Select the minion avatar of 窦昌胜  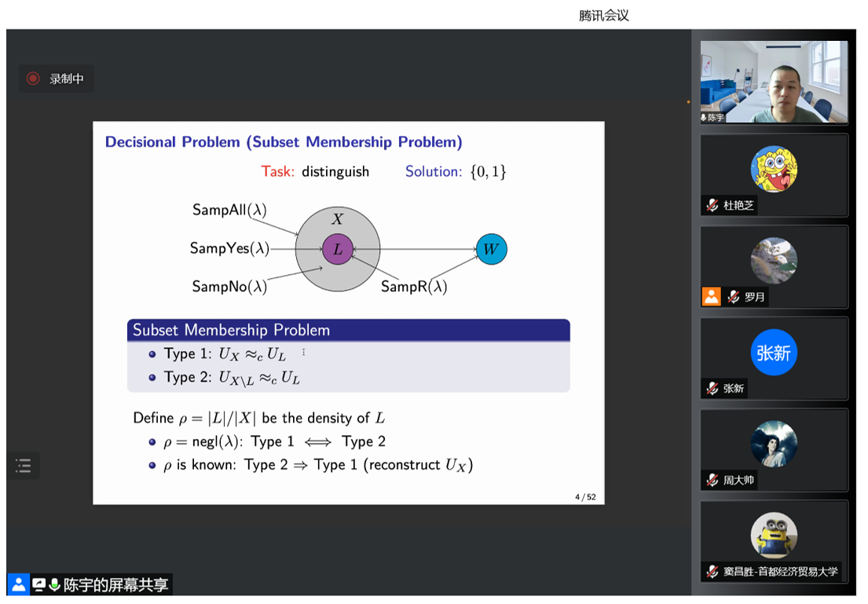click(774, 536)
